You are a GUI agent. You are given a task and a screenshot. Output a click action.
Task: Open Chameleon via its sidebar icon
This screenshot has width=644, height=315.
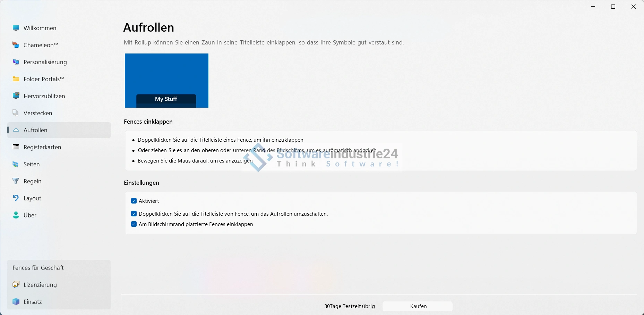pyautogui.click(x=16, y=45)
